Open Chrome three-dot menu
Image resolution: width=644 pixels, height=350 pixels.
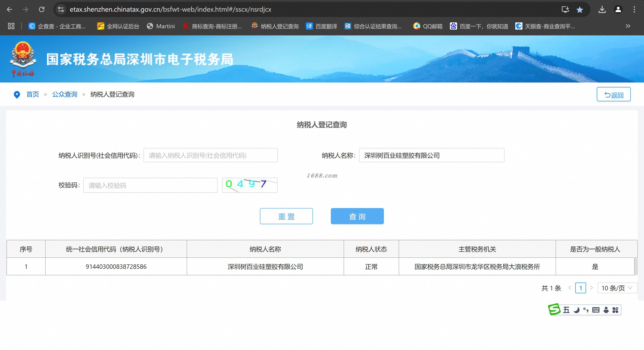pos(634,9)
